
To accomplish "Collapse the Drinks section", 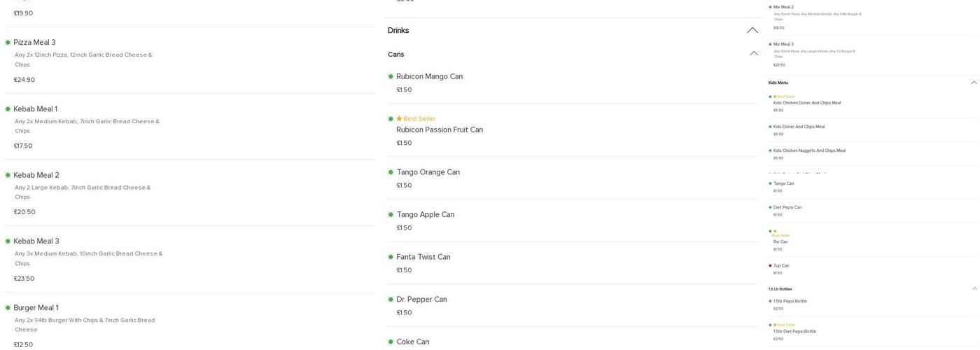I will (x=752, y=30).
